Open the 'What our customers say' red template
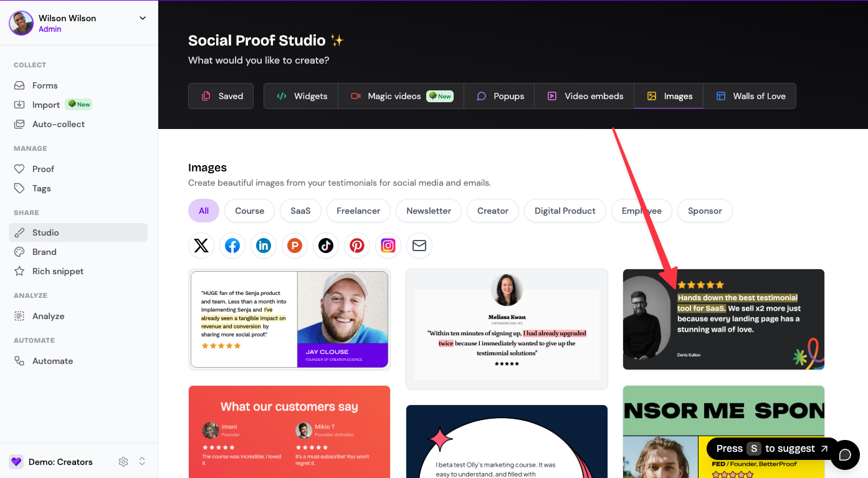868x478 pixels. coord(290,431)
